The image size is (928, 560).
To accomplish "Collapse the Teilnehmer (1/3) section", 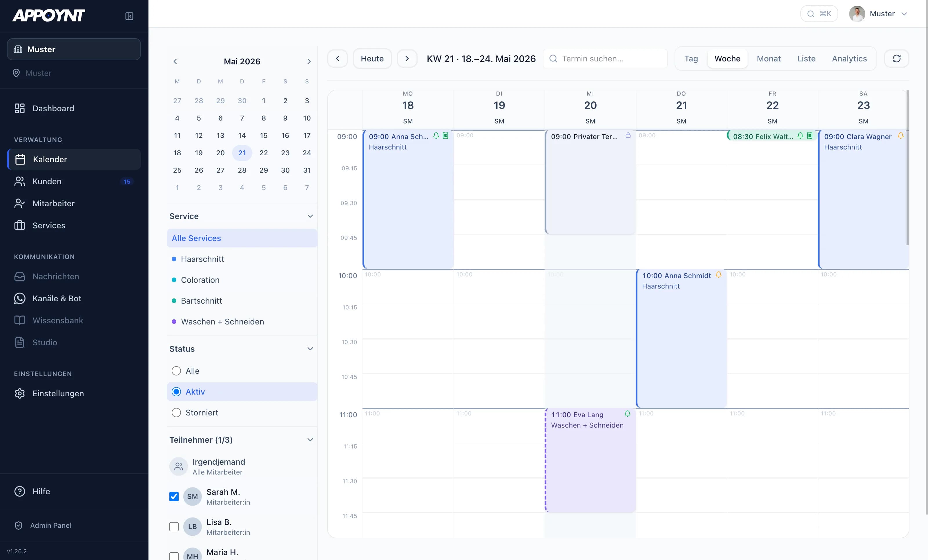I will [310, 439].
